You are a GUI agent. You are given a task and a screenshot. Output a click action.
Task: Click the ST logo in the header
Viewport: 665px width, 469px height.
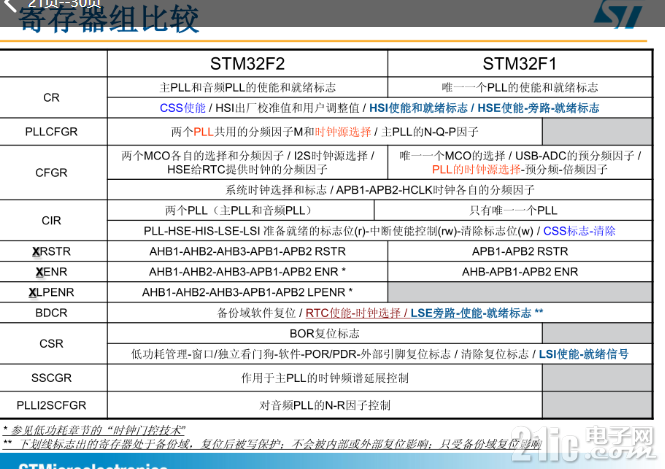point(618,14)
